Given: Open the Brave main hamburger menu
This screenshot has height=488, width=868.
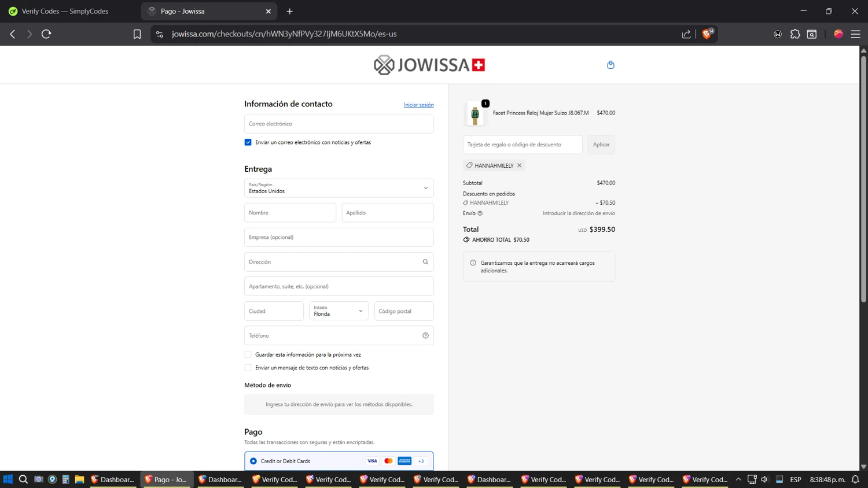Looking at the screenshot, I should [x=855, y=34].
